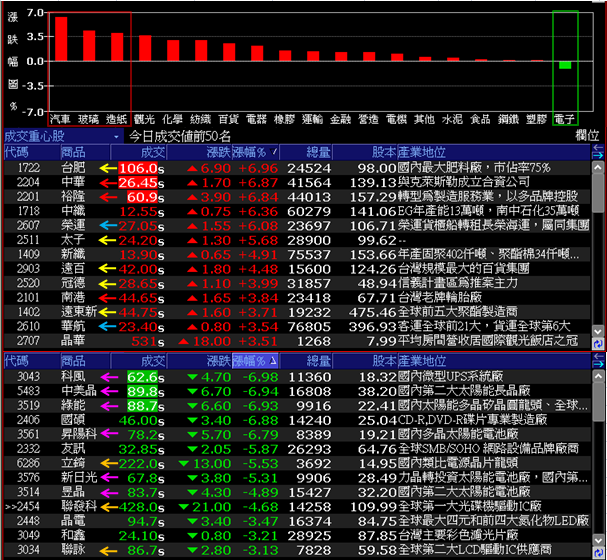This screenshot has width=607, height=560.
Task: Sort upper table by 漲幅% column header
Action: coord(255,152)
